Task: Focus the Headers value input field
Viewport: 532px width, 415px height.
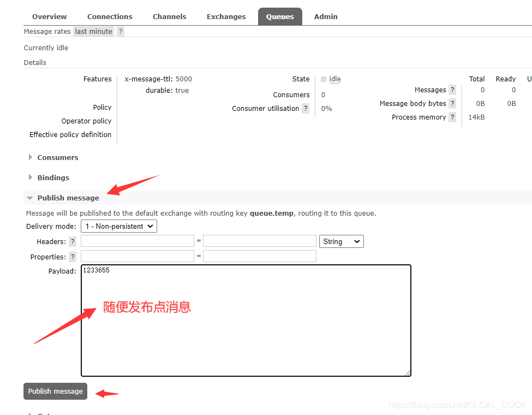Action: [x=260, y=241]
